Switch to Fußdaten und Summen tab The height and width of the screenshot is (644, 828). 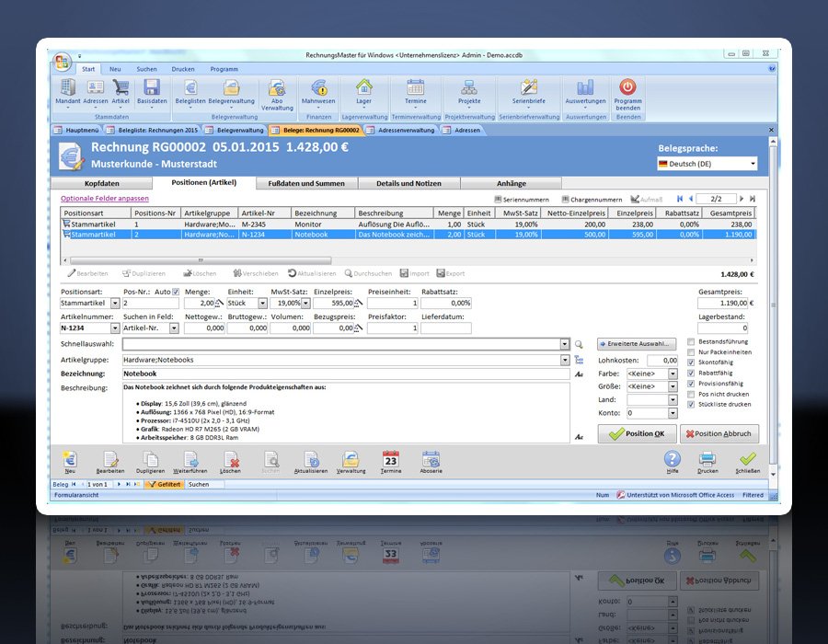click(x=306, y=183)
